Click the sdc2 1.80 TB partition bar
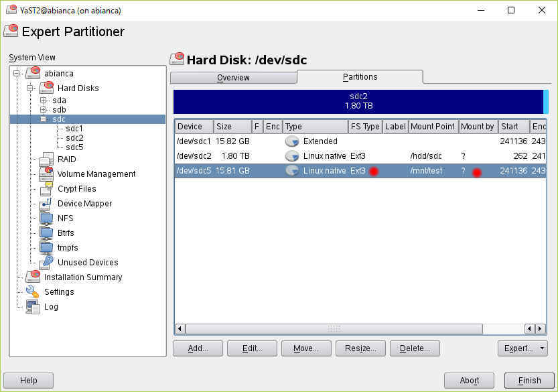The width and height of the screenshot is (558, 392). (x=358, y=101)
